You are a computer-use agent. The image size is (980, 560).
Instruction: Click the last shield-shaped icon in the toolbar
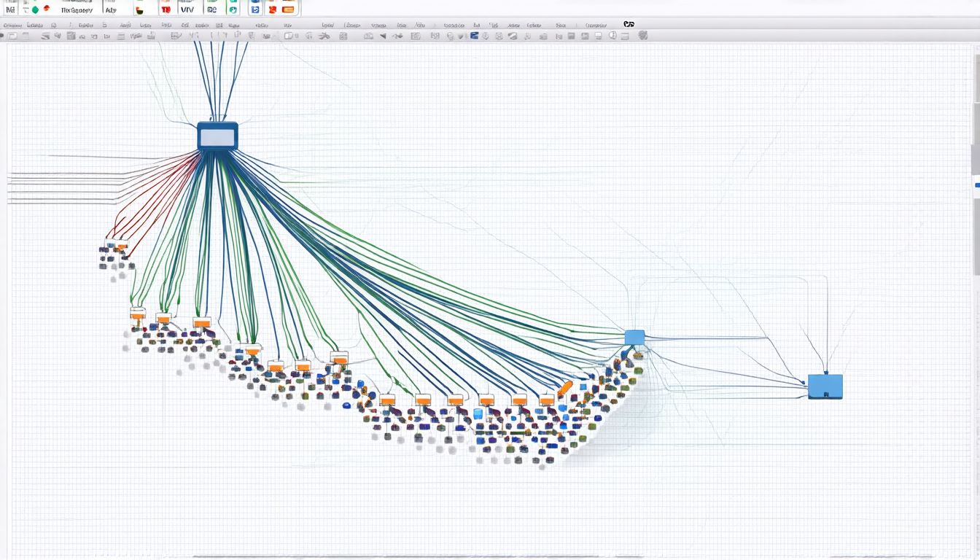click(x=642, y=35)
